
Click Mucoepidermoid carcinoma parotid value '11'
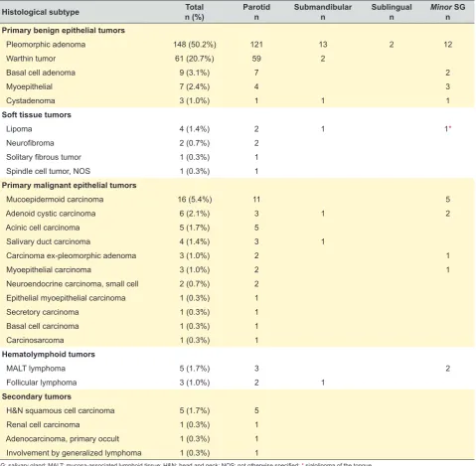pyautogui.click(x=256, y=200)
